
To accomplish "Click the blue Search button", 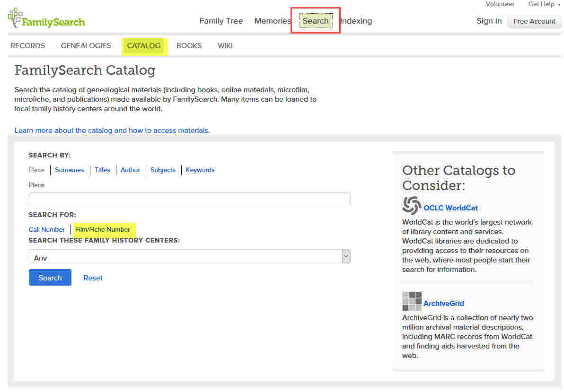I will click(50, 277).
